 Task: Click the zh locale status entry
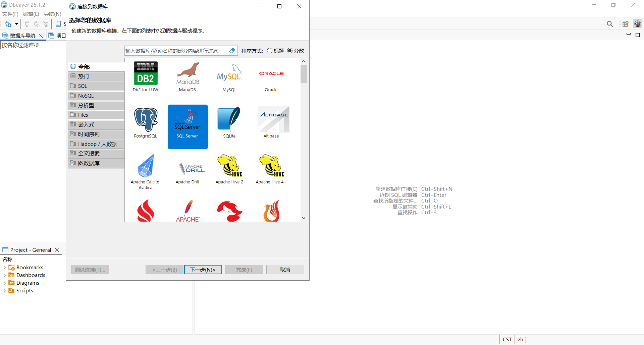tap(520, 340)
